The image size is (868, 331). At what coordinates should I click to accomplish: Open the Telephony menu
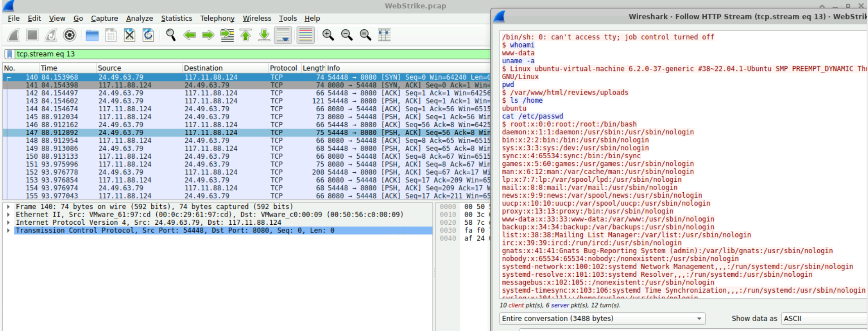tap(217, 18)
